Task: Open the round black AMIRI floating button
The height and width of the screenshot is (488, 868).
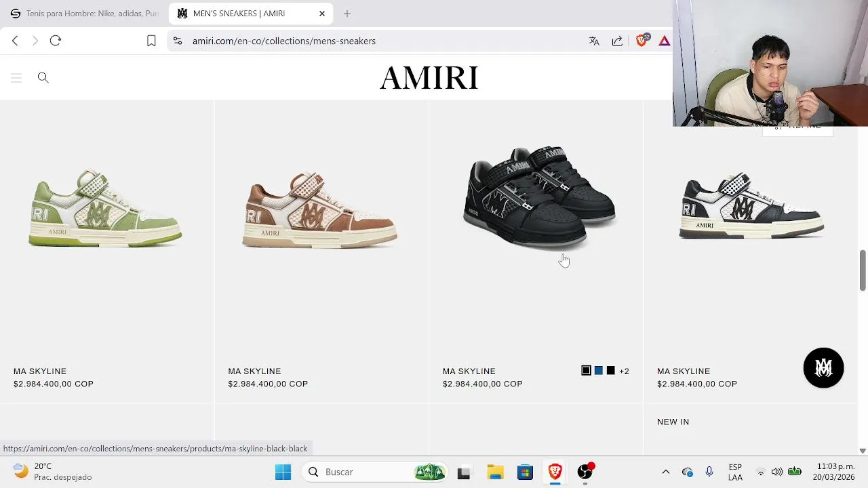Action: click(x=823, y=368)
